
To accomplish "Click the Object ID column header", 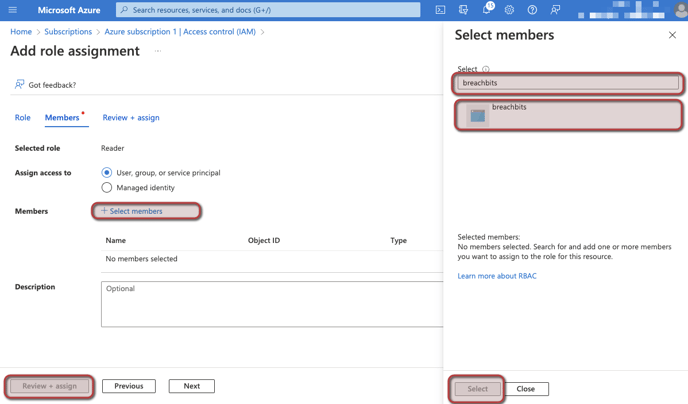I will pyautogui.click(x=264, y=240).
